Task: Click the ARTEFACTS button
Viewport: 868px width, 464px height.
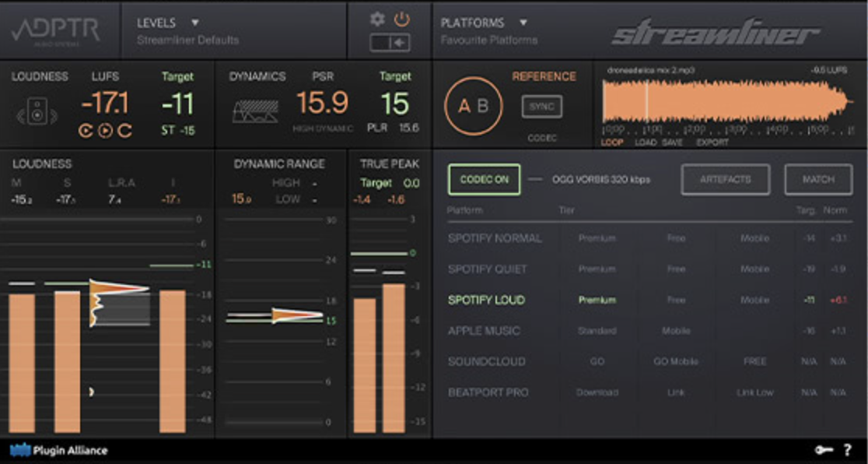Action: [x=725, y=180]
